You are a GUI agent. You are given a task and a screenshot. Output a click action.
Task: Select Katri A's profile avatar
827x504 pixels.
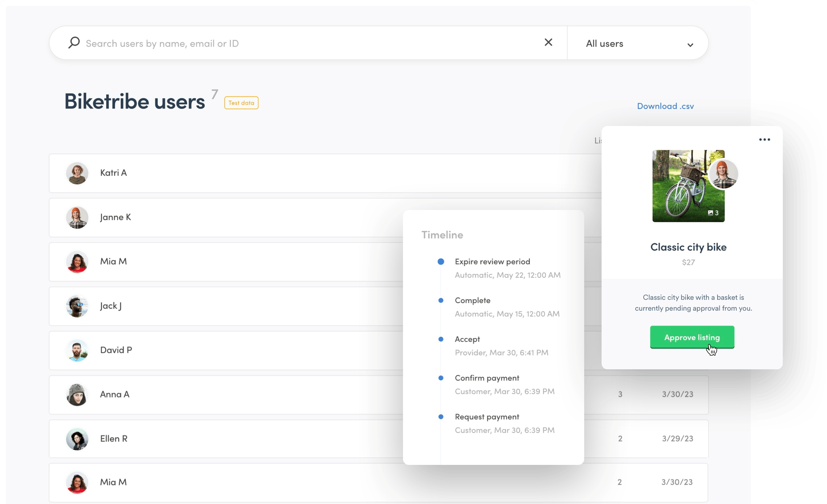77,173
